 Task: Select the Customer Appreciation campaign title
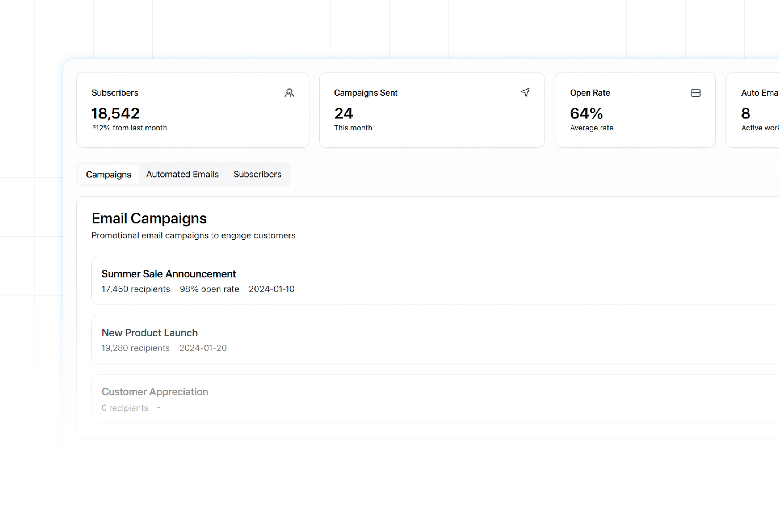tap(155, 392)
